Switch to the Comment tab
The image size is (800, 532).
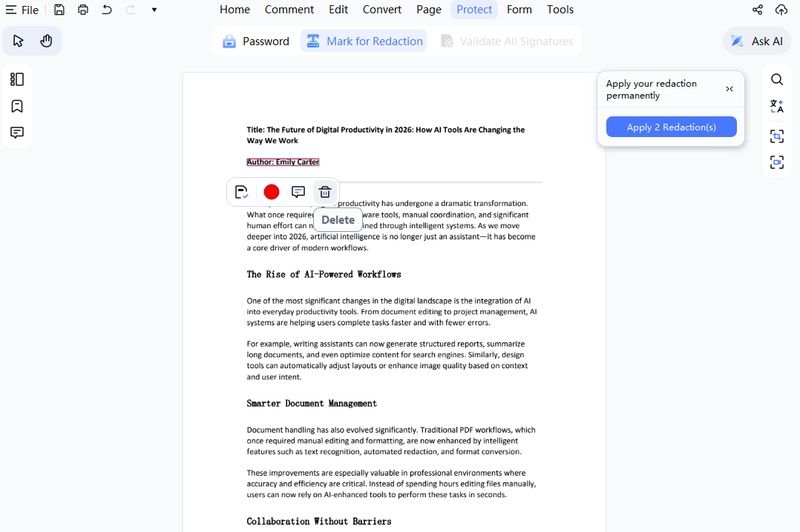pos(289,10)
